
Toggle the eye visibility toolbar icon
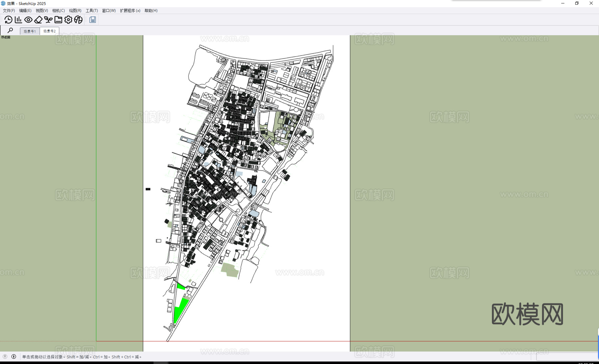click(x=28, y=20)
